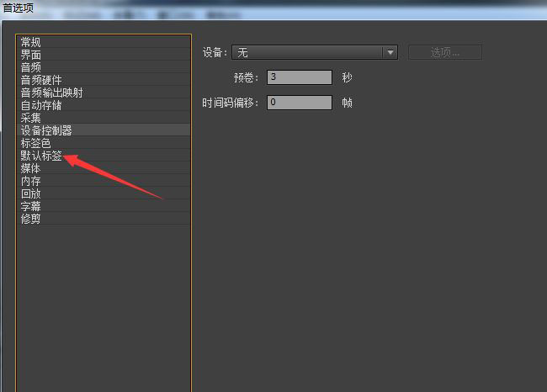Open the 界面 preferences category

point(104,55)
